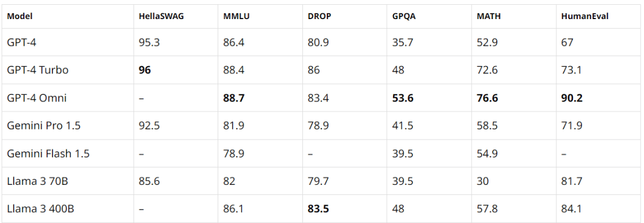644x223 pixels.
Task: Select the bold 90.2 HumanEval score
Action: tap(572, 98)
